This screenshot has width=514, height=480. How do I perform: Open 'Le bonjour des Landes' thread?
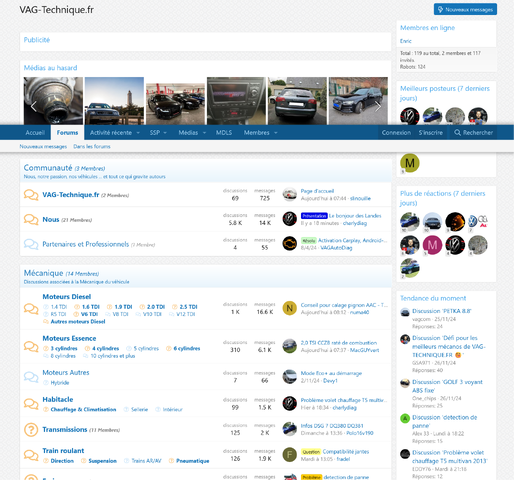coord(355,216)
